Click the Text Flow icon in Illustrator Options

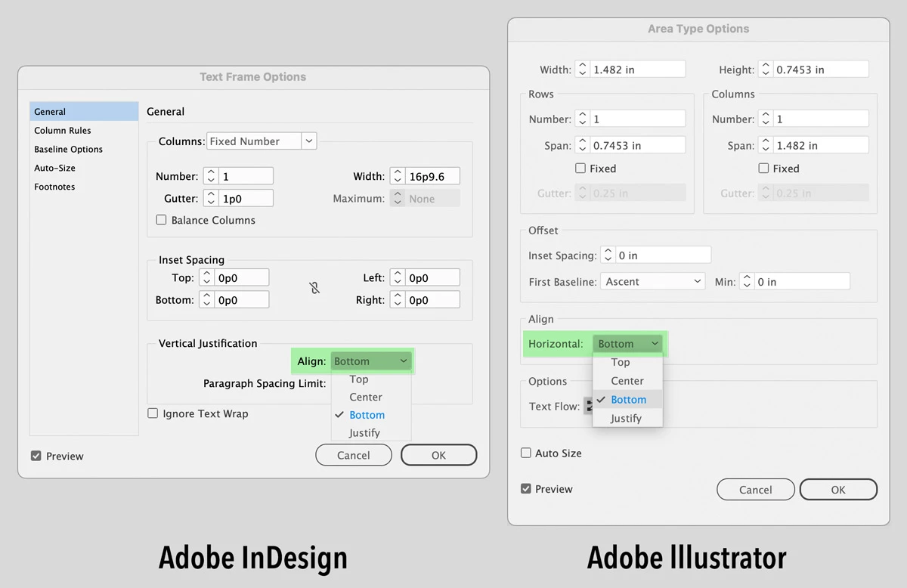click(x=587, y=406)
